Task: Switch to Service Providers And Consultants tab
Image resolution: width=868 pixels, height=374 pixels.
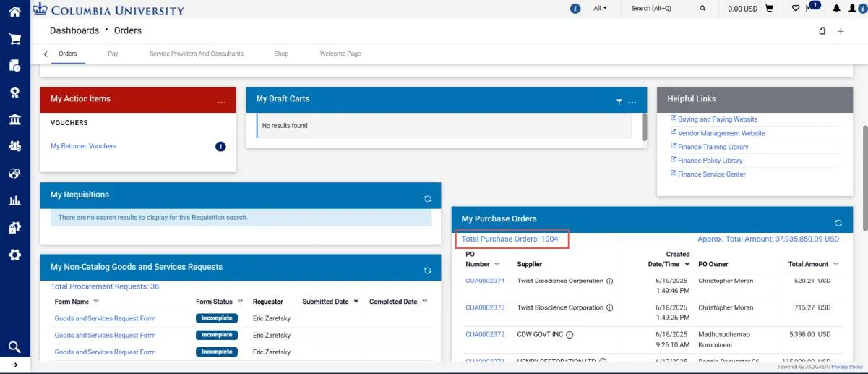Action: coord(197,54)
